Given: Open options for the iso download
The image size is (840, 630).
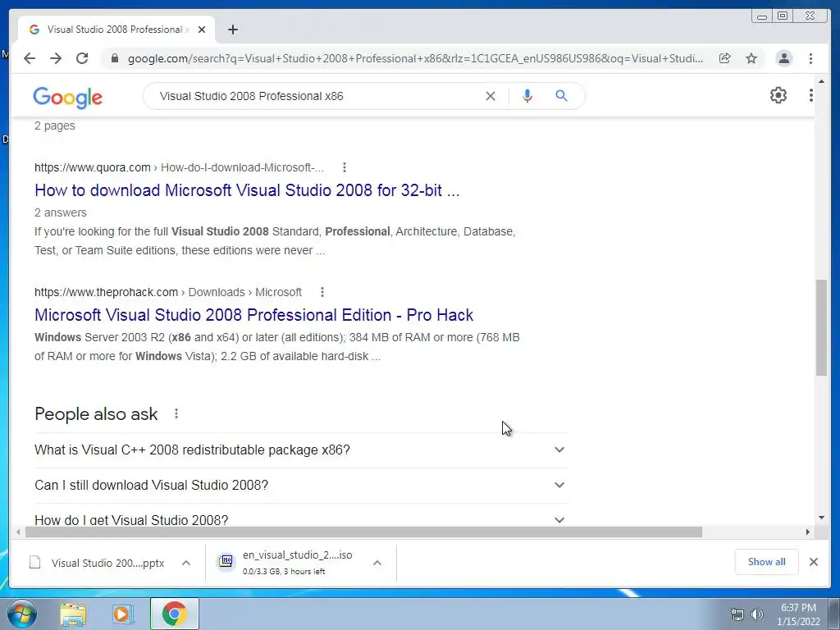Looking at the screenshot, I should coord(377,563).
